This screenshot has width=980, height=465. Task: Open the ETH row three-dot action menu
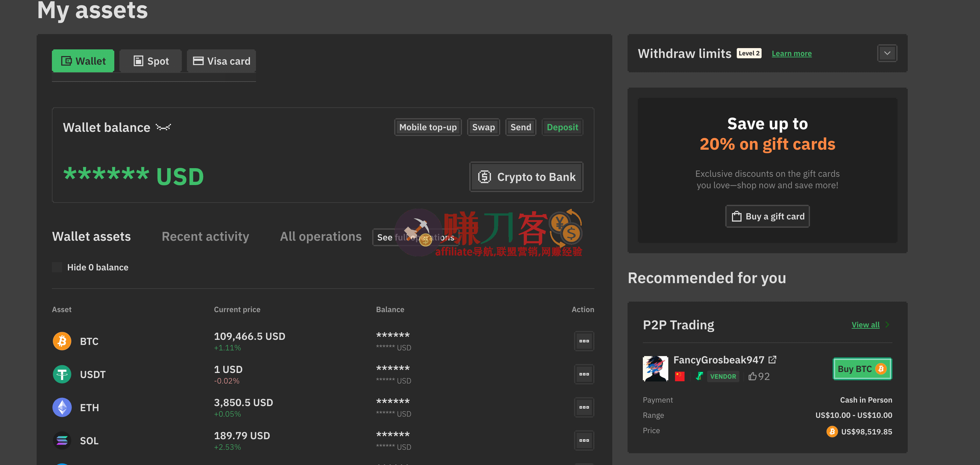tap(584, 407)
